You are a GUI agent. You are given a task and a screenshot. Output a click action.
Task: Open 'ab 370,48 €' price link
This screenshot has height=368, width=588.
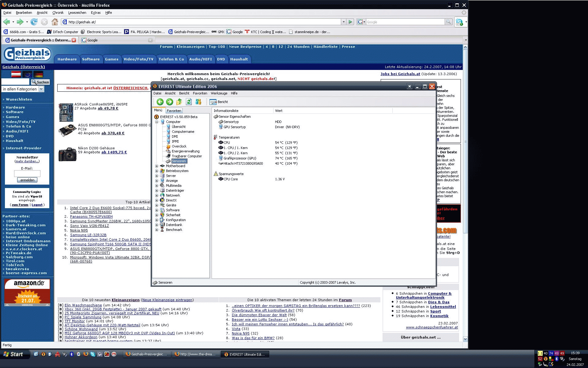pos(113,133)
